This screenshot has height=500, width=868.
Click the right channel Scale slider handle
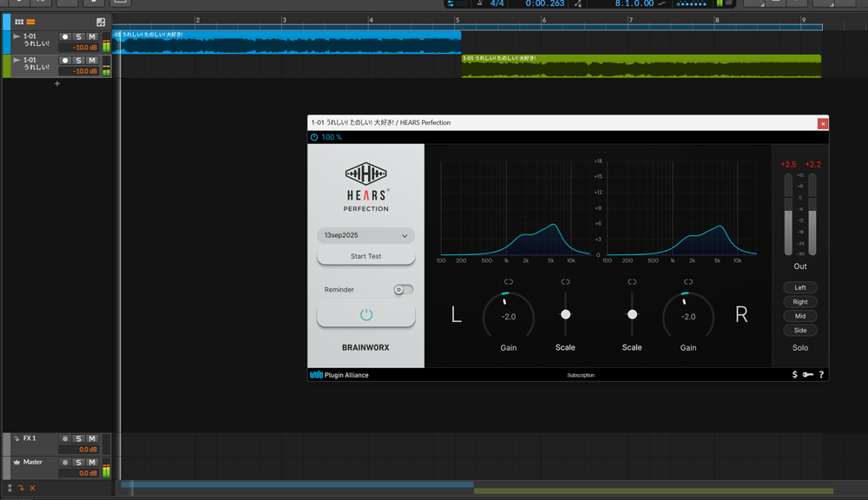coord(632,314)
